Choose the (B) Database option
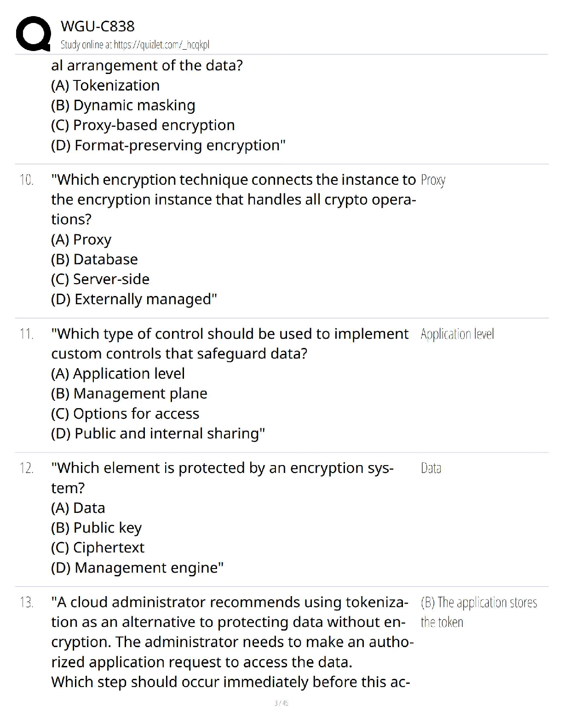The image size is (563, 728). click(94, 259)
